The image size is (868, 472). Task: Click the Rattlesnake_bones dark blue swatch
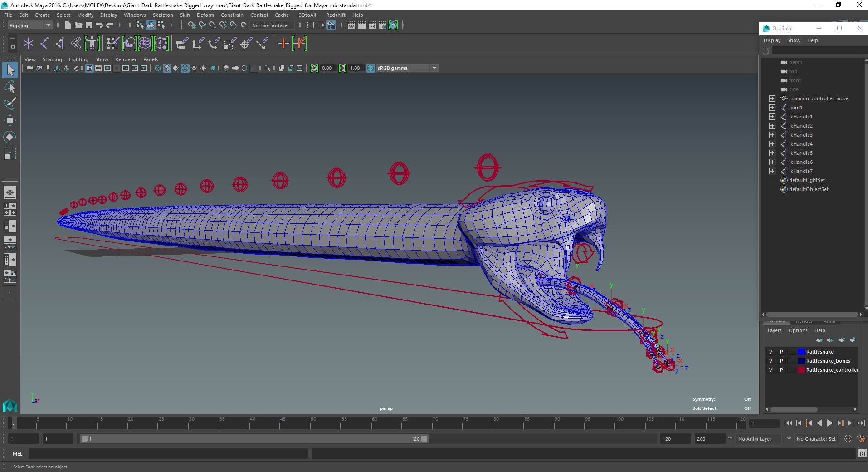tap(801, 361)
